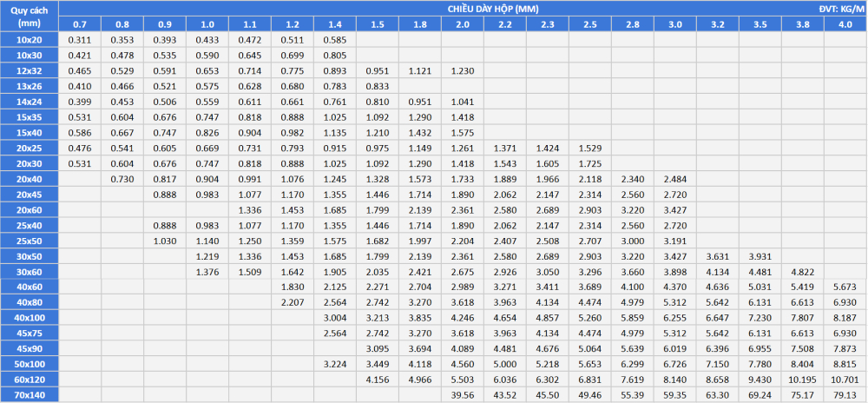
Task: Select the 79.13 cell in row 70x140
Action: [x=845, y=395]
